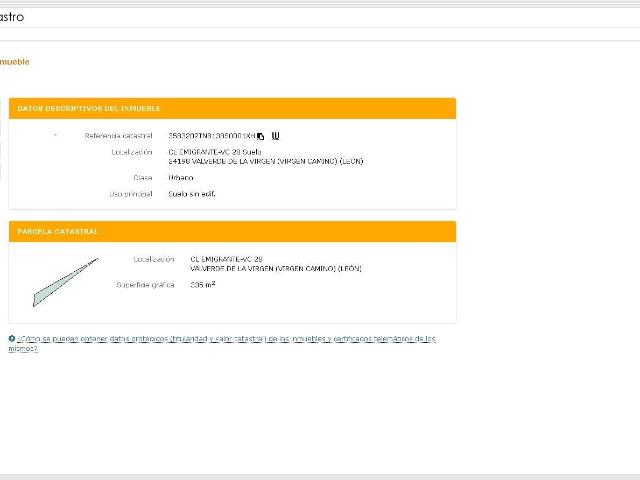Click the cadastral reference number text

pyautogui.click(x=212, y=136)
